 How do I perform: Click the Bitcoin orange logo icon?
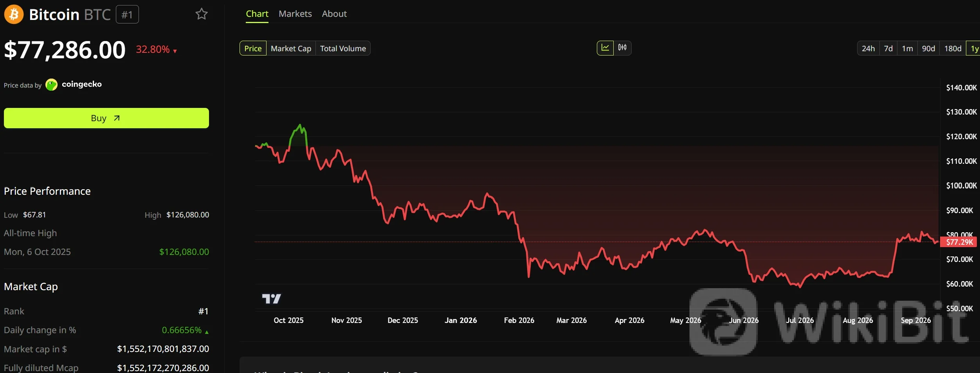[x=14, y=14]
